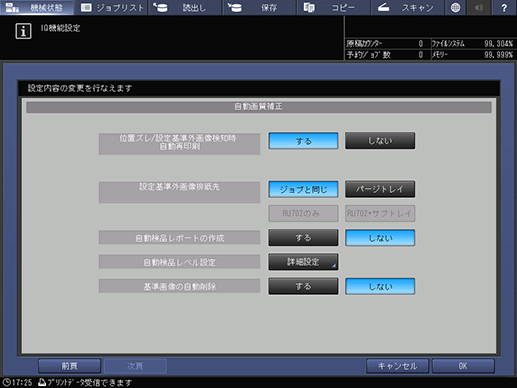Click the キャンセル button

[397, 366]
